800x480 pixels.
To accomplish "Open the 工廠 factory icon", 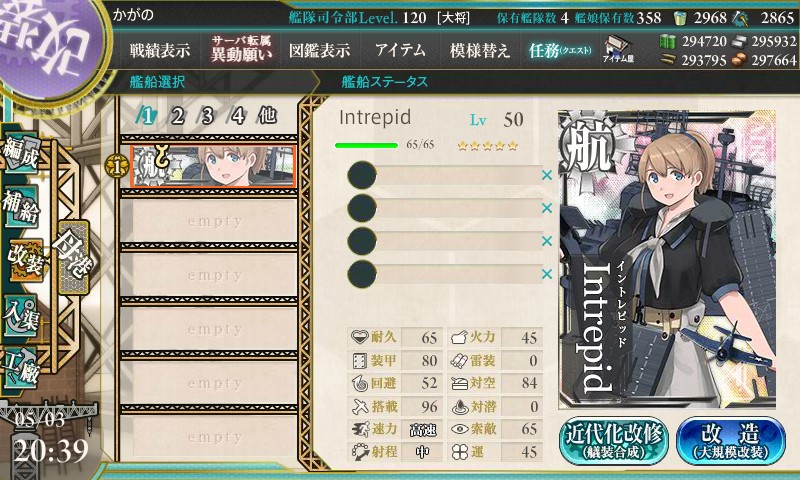I will (21, 369).
